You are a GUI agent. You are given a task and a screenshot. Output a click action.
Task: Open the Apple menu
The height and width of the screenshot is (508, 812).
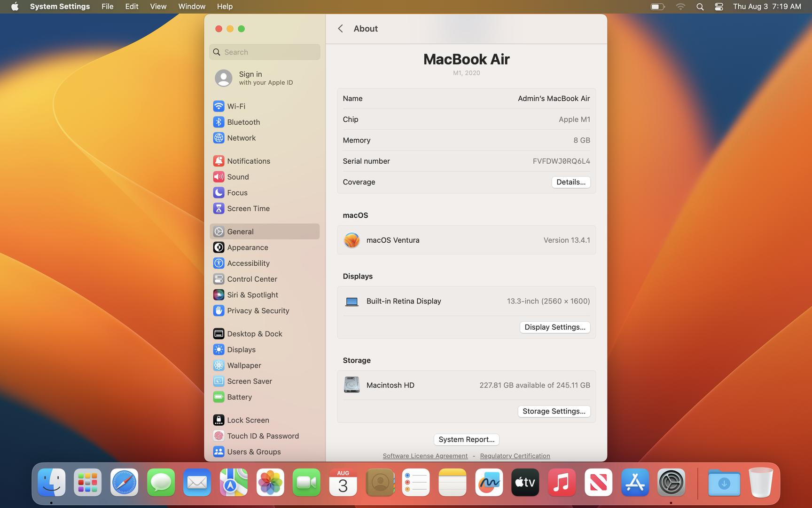coord(15,7)
